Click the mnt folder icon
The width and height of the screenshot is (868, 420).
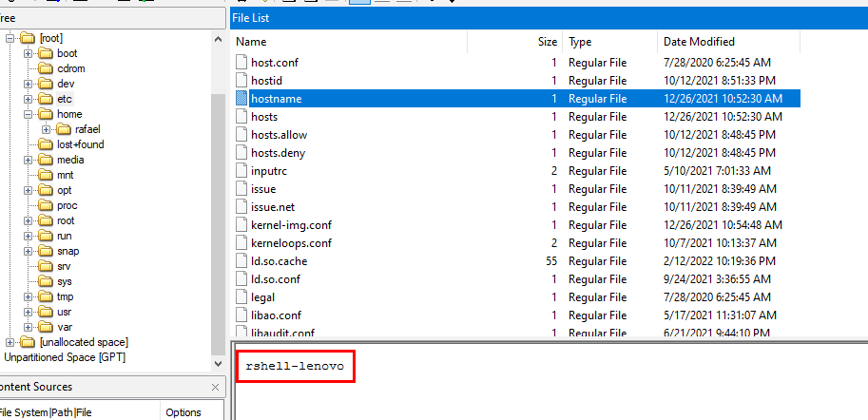tap(46, 175)
